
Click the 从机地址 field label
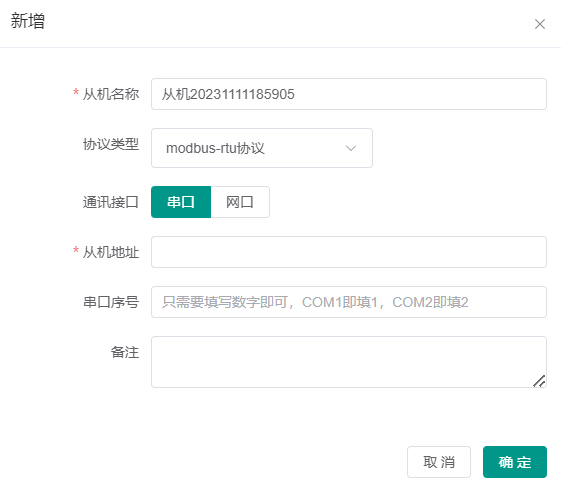[111, 252]
